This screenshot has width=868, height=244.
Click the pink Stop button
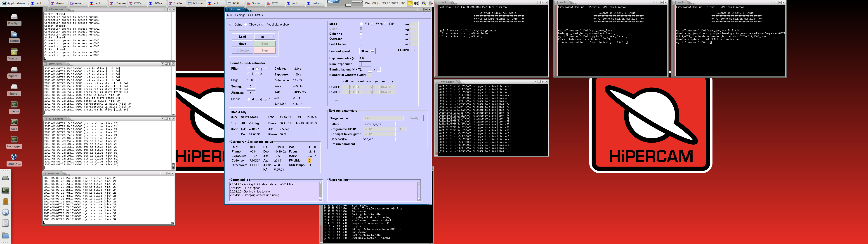coord(264,51)
